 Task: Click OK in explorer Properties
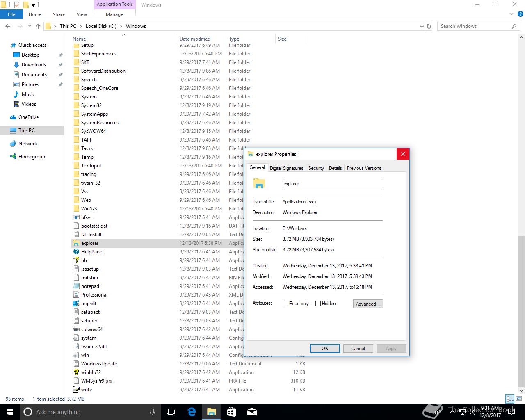[x=325, y=348]
